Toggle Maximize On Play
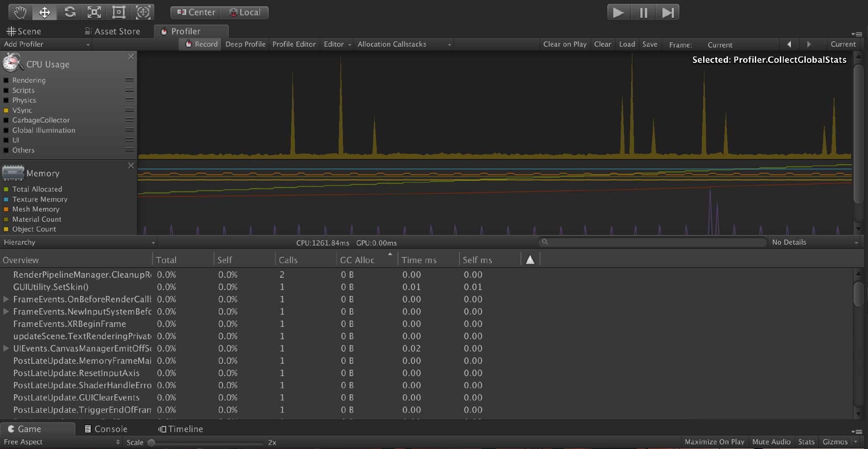 (x=714, y=442)
